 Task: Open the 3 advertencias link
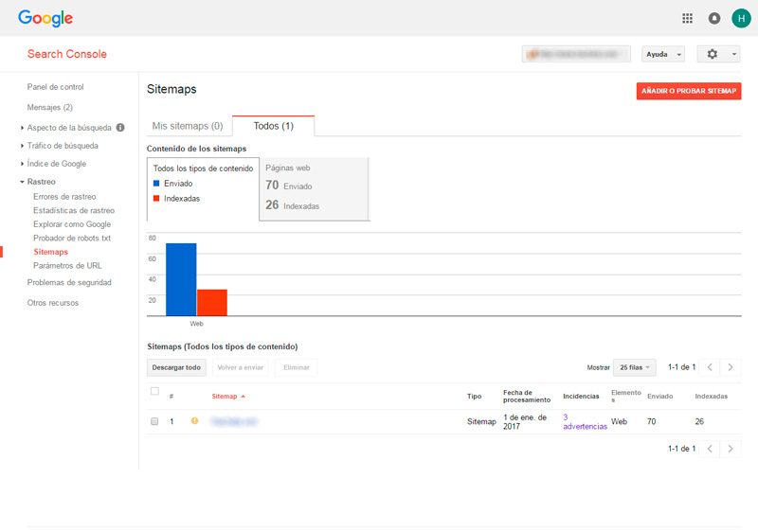[x=585, y=421]
